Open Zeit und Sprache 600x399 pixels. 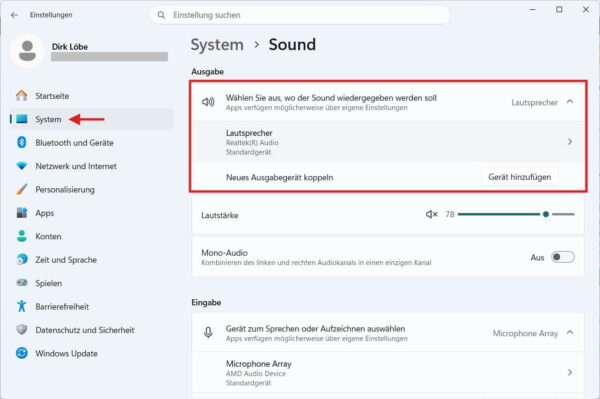pos(91,259)
